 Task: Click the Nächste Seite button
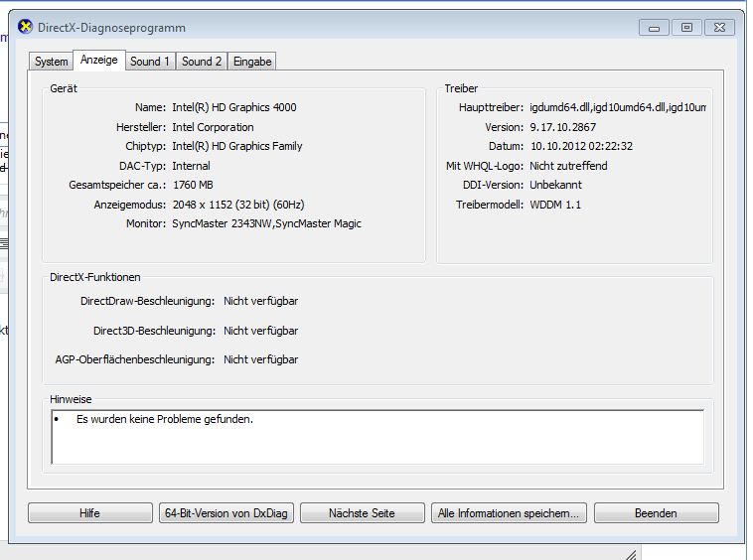(x=362, y=513)
